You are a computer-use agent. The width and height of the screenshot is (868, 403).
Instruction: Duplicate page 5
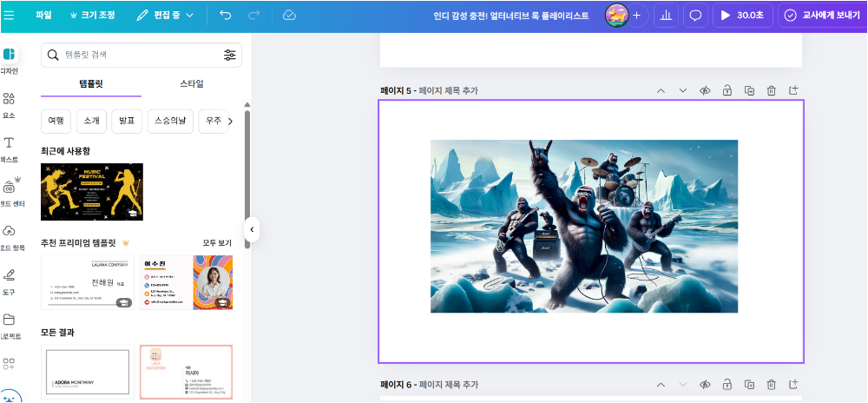coord(749,91)
